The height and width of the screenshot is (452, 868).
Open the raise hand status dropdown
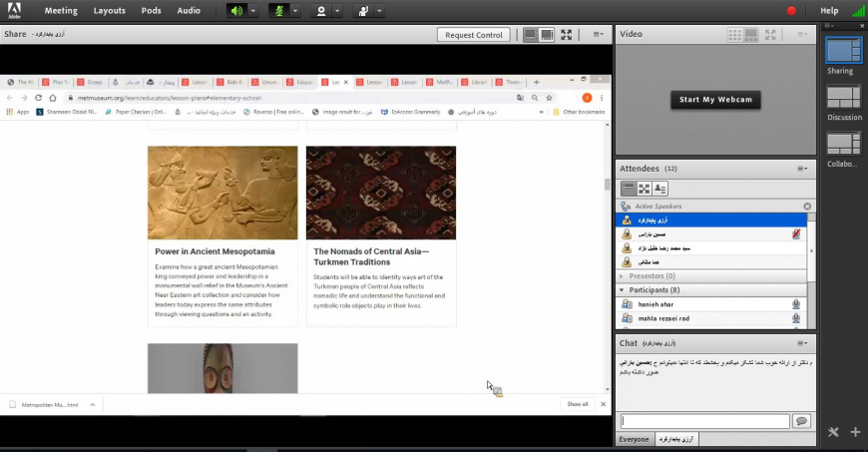pyautogui.click(x=379, y=11)
